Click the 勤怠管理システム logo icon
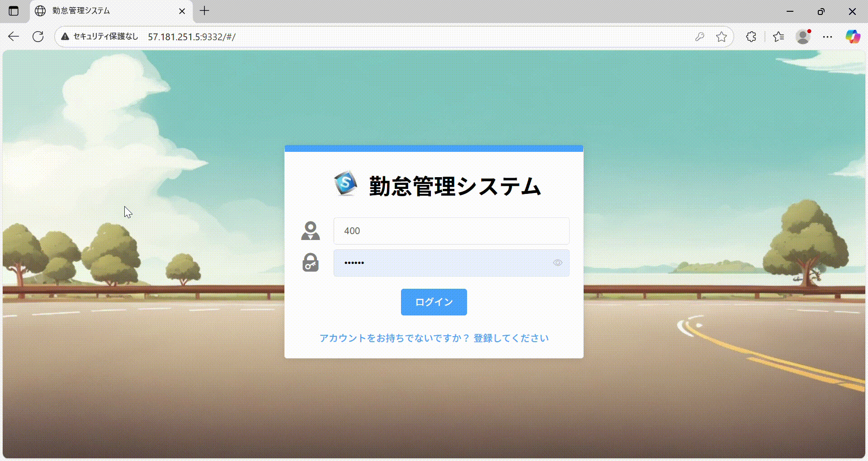The height and width of the screenshot is (461, 868). 345,184
